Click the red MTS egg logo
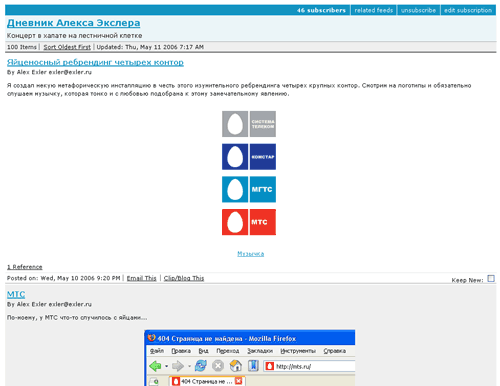Image resolution: width=500 pixels, height=386 pixels. [x=235, y=222]
